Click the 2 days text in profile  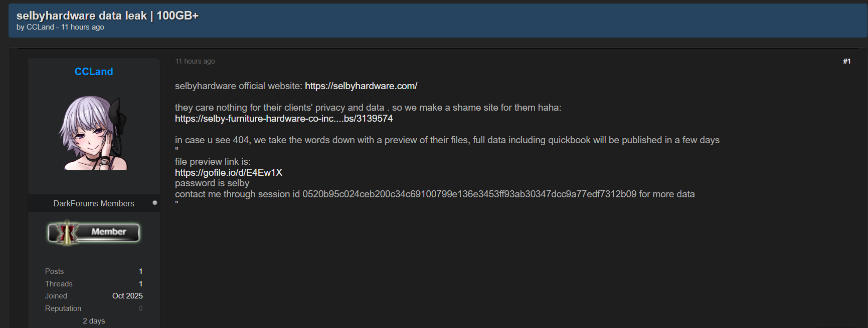click(94, 321)
